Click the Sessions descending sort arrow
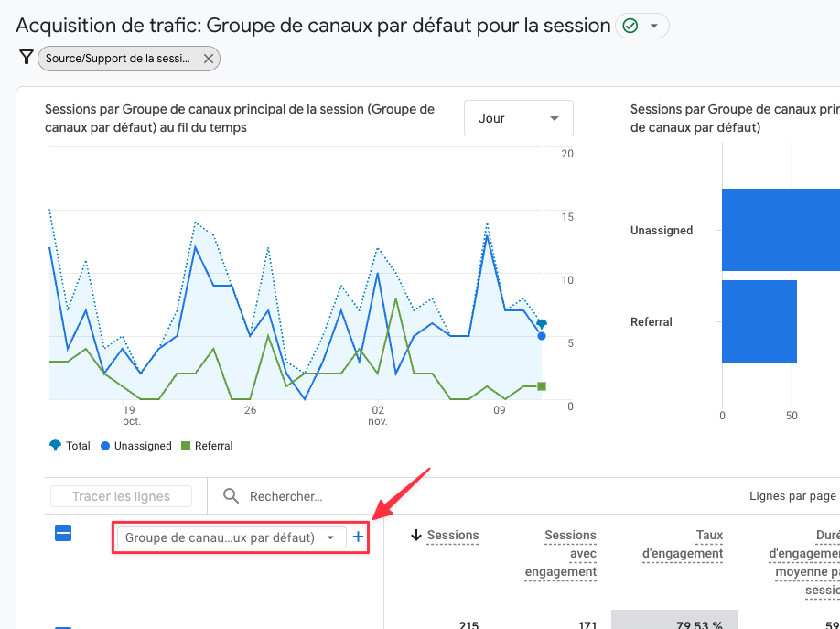840x629 pixels. tap(416, 536)
